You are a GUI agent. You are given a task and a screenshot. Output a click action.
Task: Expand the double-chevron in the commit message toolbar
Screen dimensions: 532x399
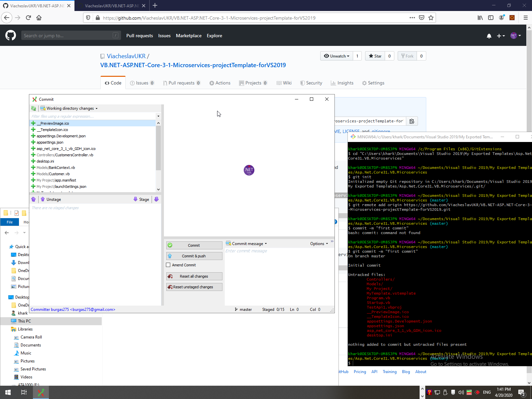click(332, 241)
